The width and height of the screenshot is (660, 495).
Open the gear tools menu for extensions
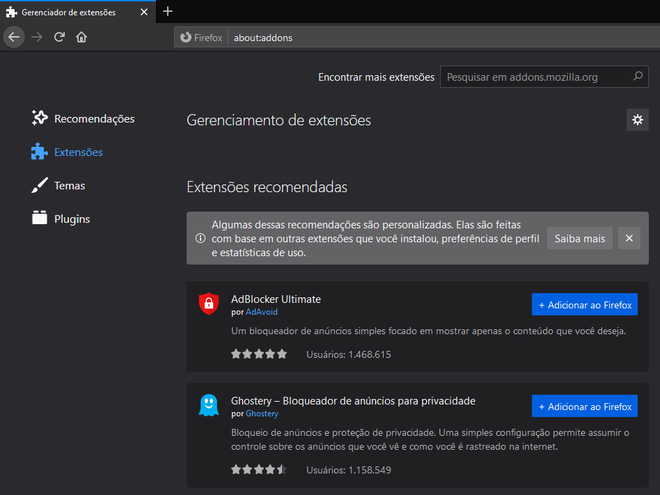pyautogui.click(x=637, y=120)
